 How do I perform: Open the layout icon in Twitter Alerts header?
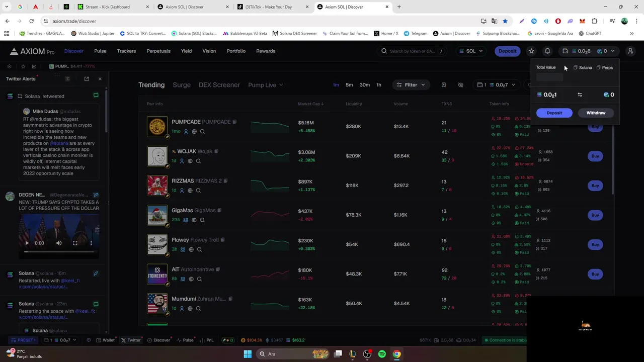click(x=67, y=79)
